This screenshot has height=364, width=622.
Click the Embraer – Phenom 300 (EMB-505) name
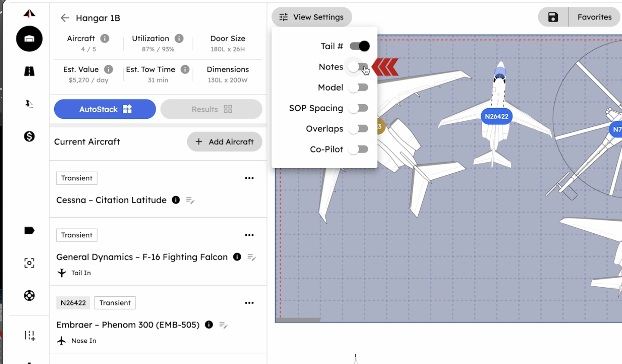coord(128,325)
